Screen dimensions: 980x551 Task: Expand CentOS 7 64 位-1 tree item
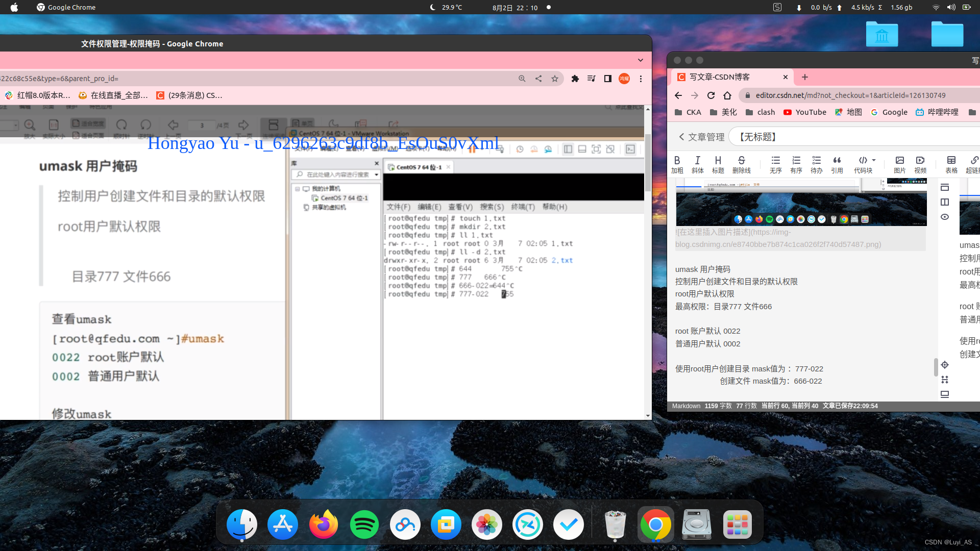(x=306, y=198)
